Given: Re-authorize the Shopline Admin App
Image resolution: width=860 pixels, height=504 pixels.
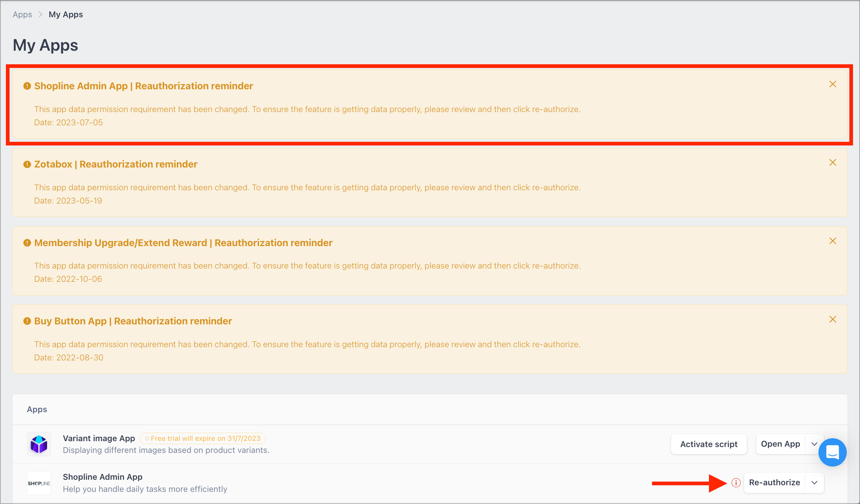Looking at the screenshot, I should (x=774, y=482).
